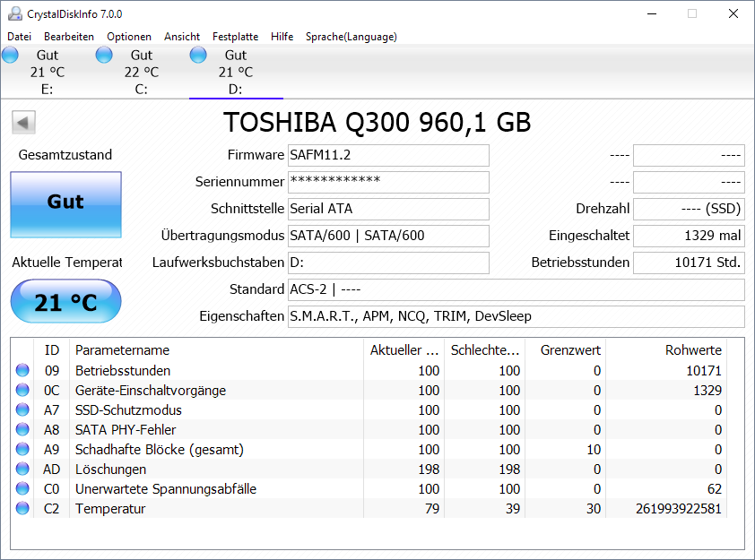Click status orb of Temperatur row

click(x=22, y=508)
